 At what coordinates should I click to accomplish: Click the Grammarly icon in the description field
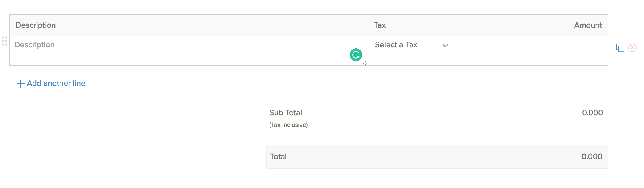[356, 54]
